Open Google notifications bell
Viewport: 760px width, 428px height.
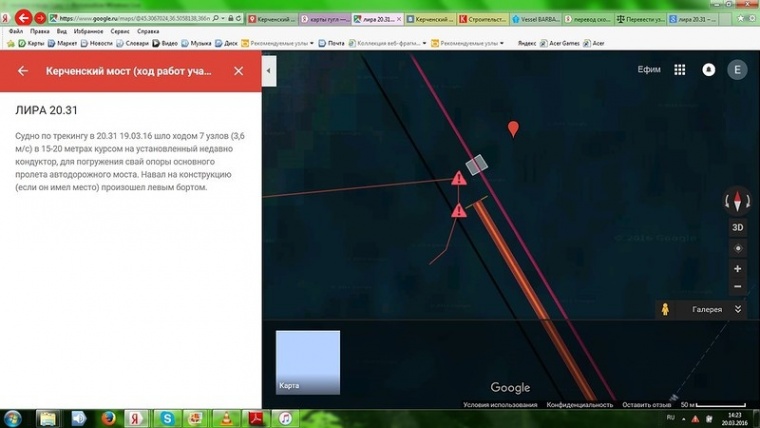(708, 70)
